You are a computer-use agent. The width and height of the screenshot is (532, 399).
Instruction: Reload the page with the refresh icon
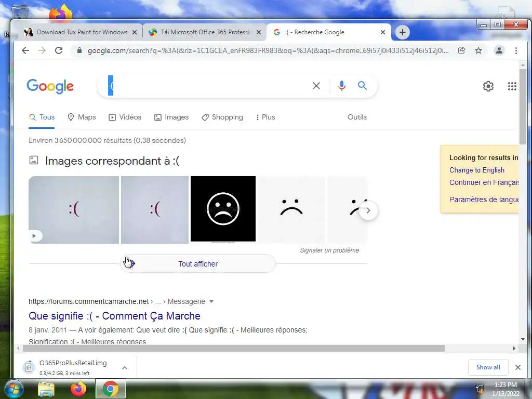(59, 50)
